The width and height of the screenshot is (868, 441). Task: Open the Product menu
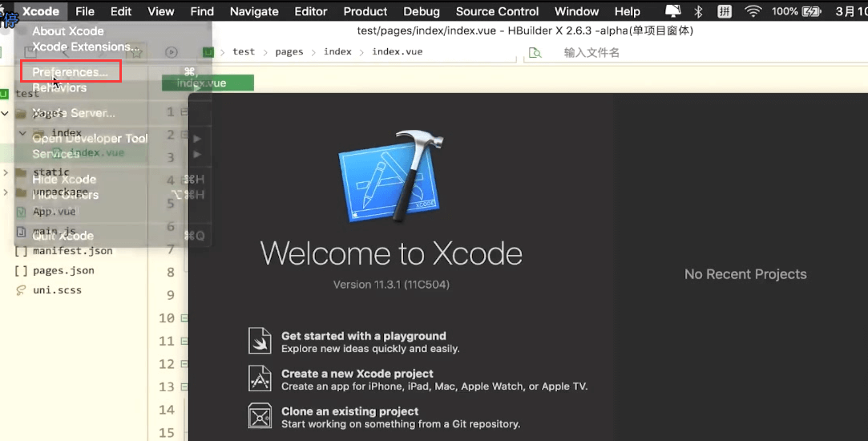365,11
